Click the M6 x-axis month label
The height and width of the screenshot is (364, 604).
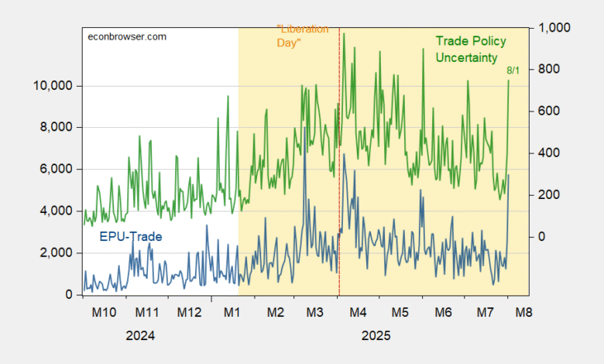pyautogui.click(x=443, y=312)
